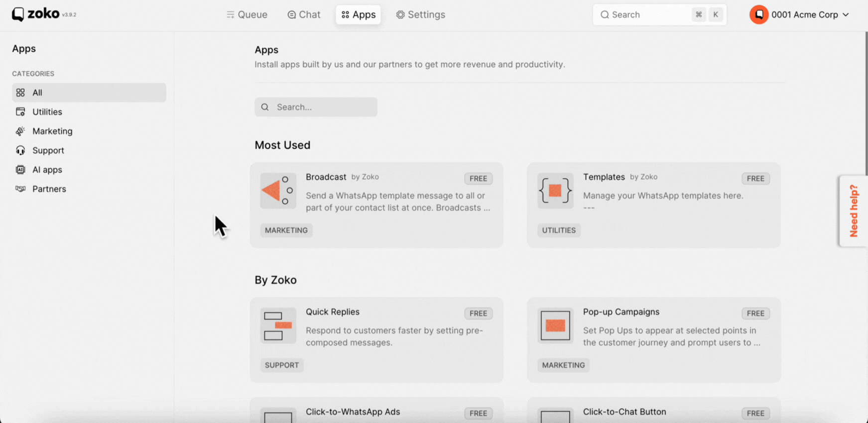Open the Pop-up Campaigns app icon
The width and height of the screenshot is (868, 423).
click(555, 325)
